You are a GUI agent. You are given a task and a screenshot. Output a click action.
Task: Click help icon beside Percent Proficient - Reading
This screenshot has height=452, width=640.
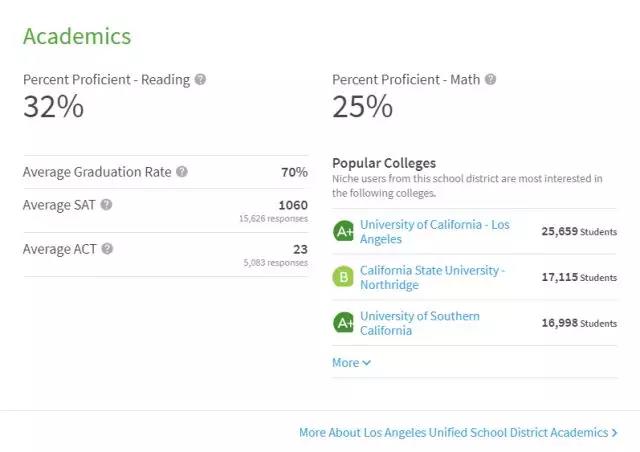(200, 79)
